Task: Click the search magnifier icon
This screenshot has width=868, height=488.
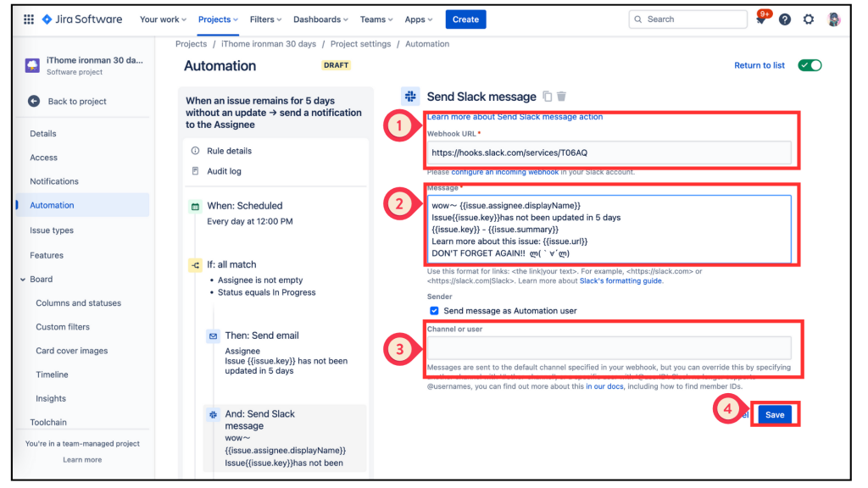Action: (638, 19)
